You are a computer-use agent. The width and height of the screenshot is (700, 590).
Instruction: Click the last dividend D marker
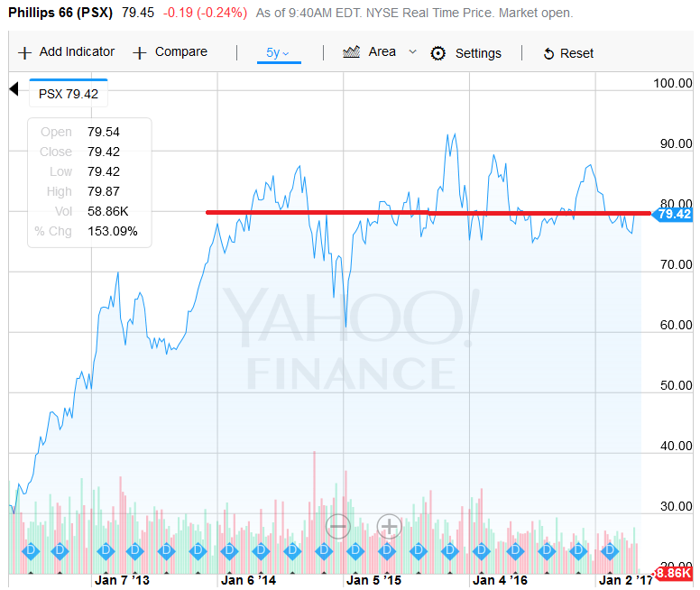(608, 549)
